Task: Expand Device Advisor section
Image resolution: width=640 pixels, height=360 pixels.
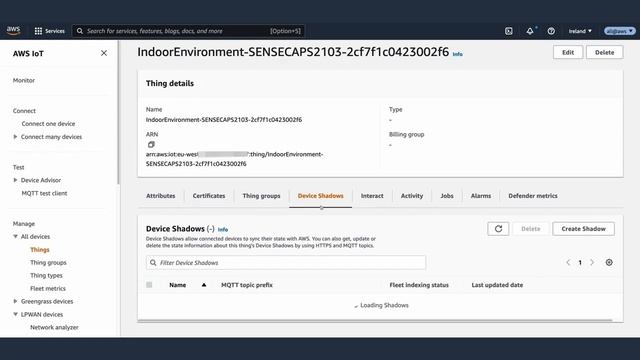Action: click(x=16, y=180)
